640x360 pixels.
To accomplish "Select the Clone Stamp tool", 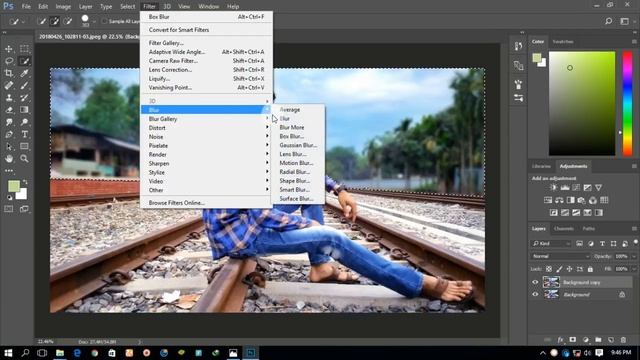I will click(x=9, y=98).
